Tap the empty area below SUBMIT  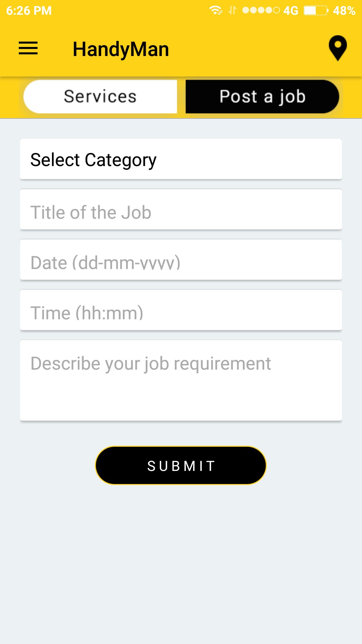pyautogui.click(x=181, y=563)
